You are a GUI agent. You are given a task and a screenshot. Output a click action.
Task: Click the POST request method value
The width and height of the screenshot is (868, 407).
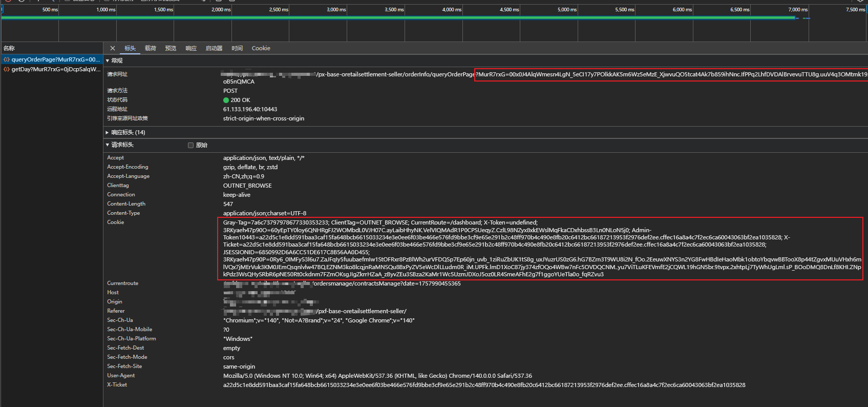(x=230, y=91)
